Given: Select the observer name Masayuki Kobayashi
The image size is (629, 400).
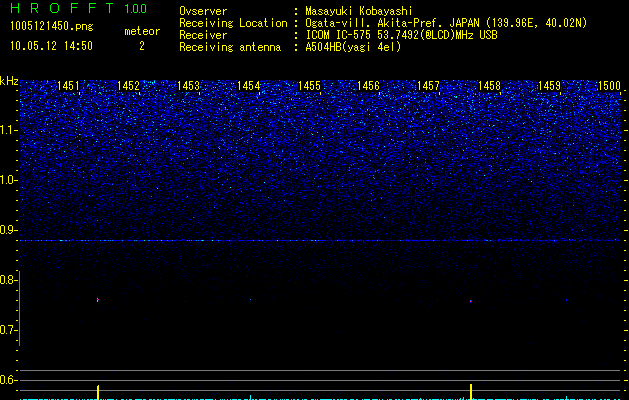Looking at the screenshot, I should (359, 11).
